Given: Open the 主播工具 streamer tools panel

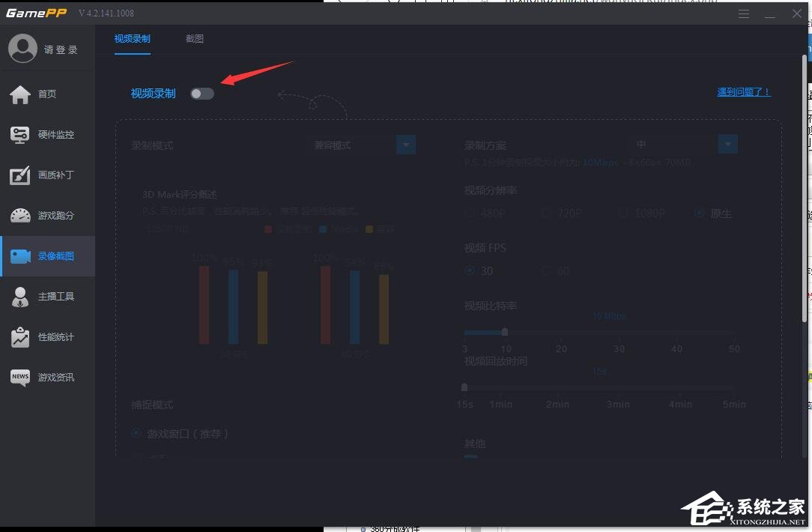Looking at the screenshot, I should [47, 296].
